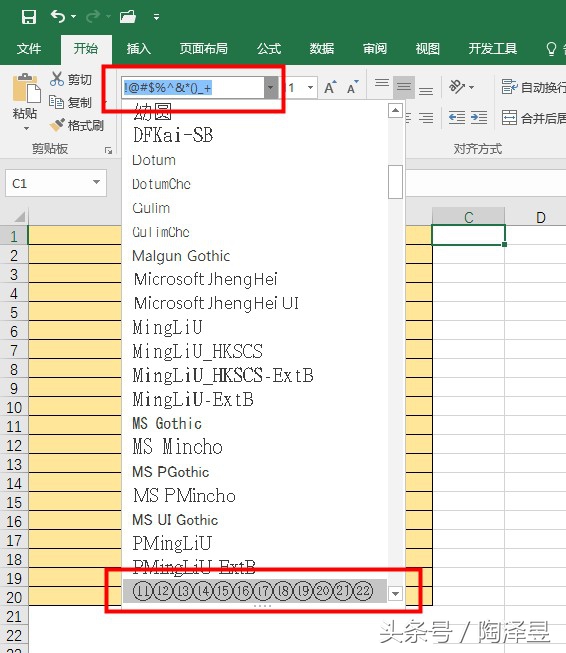566x653 pixels.
Task: Select the row 10 header
Action: [x=14, y=407]
